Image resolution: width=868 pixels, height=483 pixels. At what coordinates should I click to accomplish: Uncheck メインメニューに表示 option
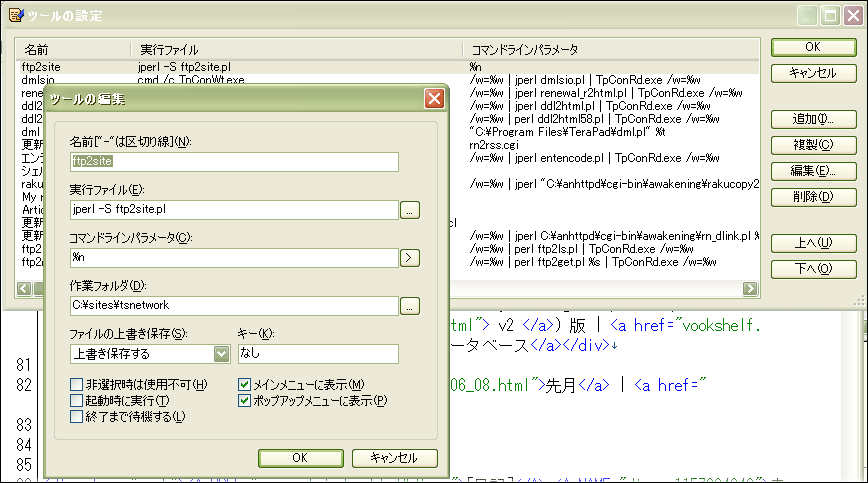coord(244,384)
